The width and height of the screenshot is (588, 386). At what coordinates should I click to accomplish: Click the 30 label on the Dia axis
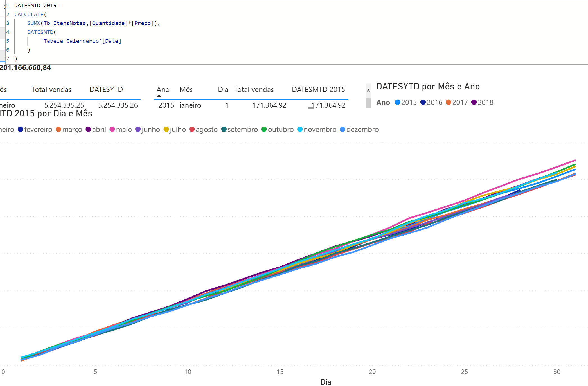click(x=557, y=372)
